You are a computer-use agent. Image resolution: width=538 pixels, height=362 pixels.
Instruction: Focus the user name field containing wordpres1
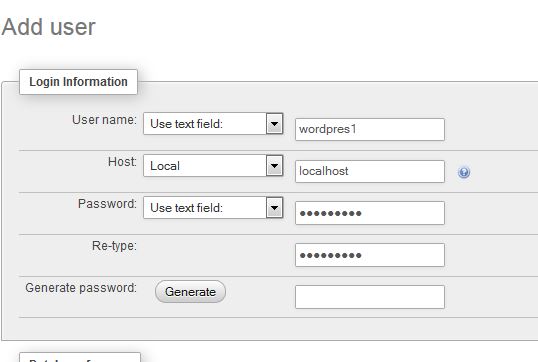(370, 129)
